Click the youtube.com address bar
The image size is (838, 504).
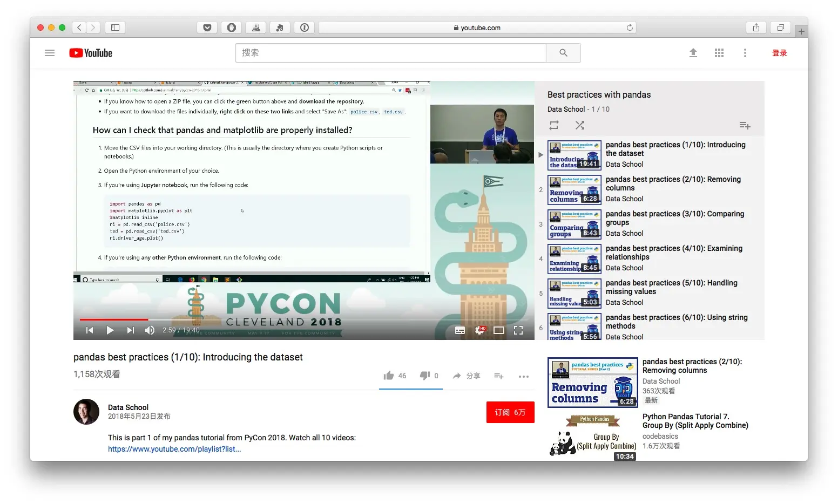[x=477, y=28]
